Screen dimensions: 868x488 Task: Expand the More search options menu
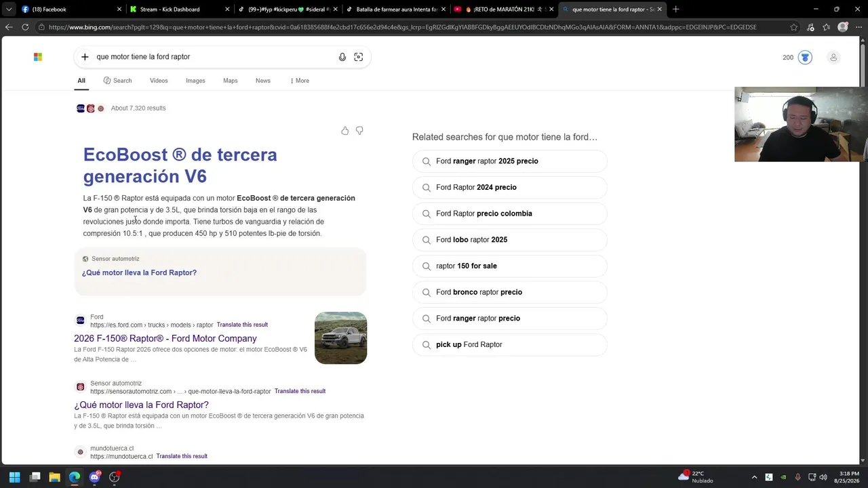pyautogui.click(x=299, y=81)
